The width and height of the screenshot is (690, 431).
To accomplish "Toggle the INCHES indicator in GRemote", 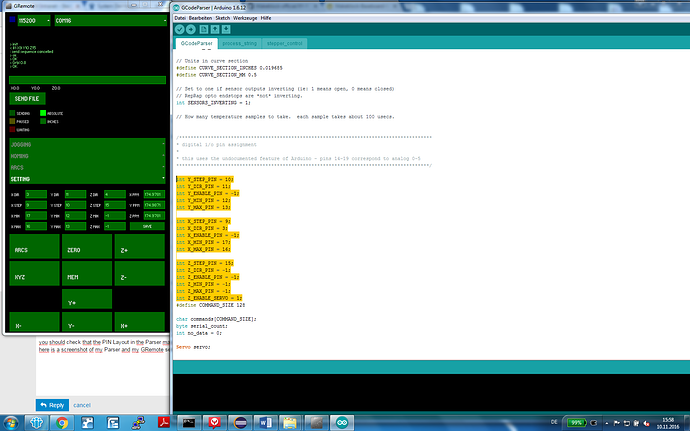I will (x=43, y=121).
